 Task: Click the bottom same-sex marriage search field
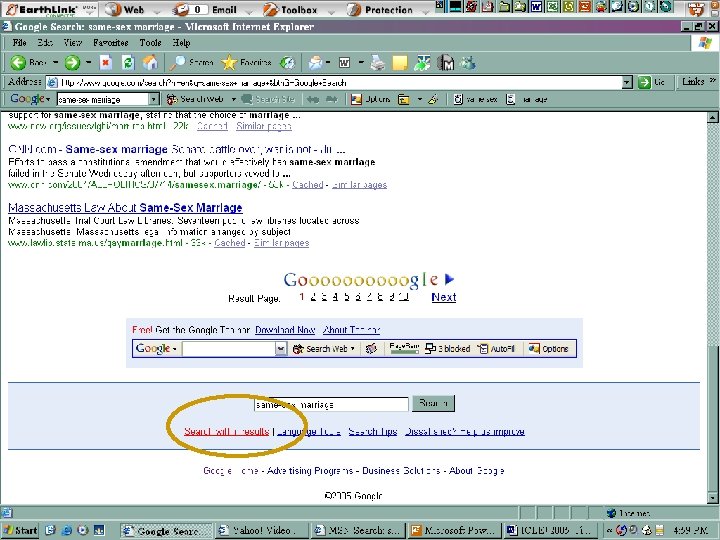point(331,405)
